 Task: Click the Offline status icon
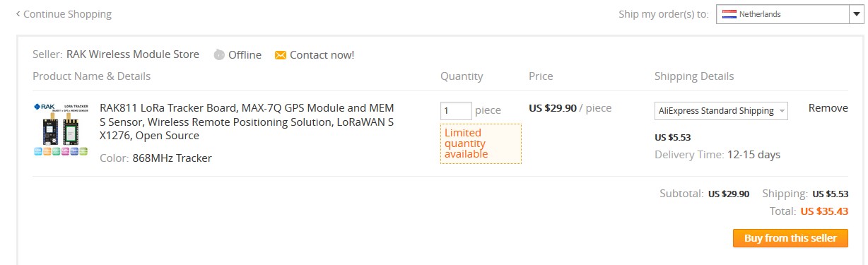click(219, 55)
